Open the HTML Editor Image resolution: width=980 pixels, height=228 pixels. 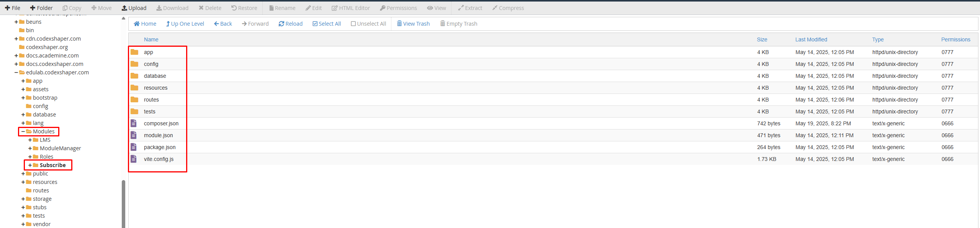(x=351, y=8)
